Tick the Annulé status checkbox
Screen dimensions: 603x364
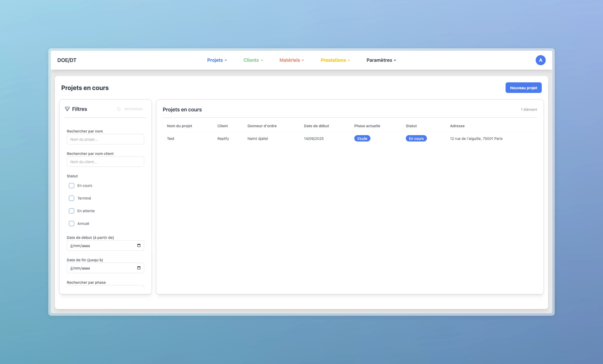71,224
